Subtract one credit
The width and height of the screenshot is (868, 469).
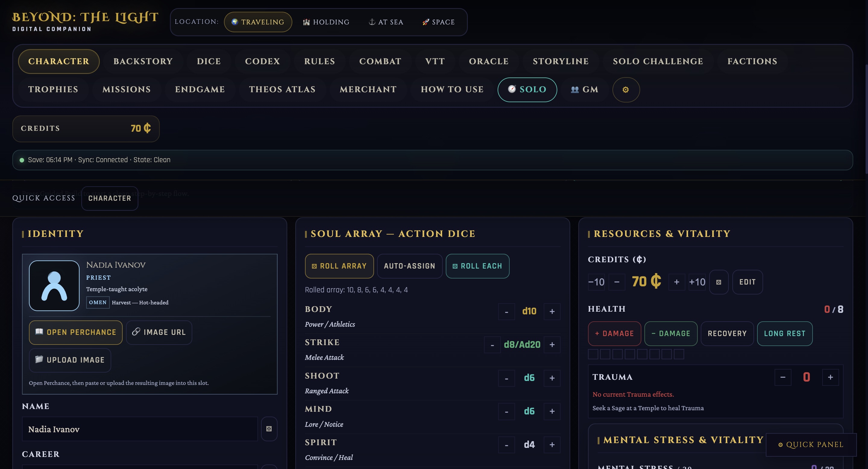pos(617,282)
